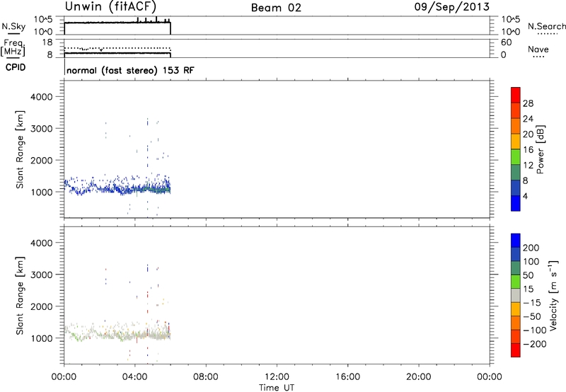Pick the Velocity colorbar segment between 50 and 100
The height and width of the screenshot is (392, 566).
coord(516,268)
